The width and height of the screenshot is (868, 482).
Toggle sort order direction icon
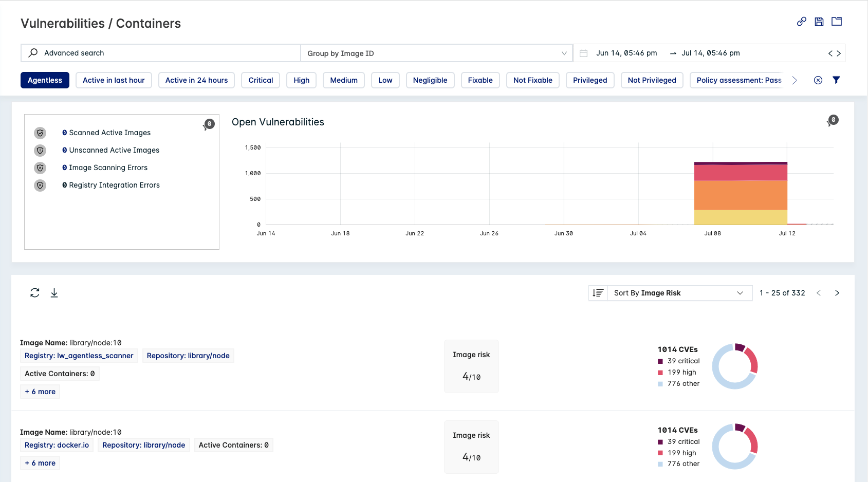pyautogui.click(x=598, y=293)
